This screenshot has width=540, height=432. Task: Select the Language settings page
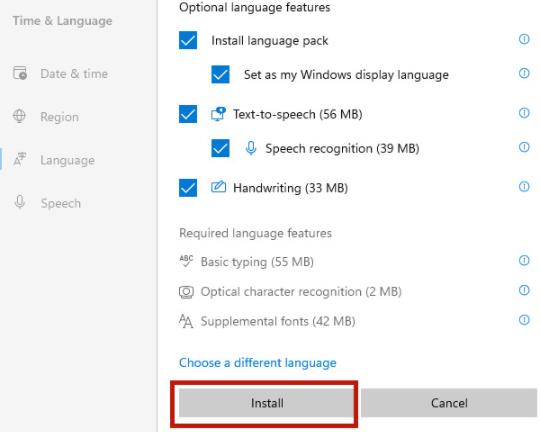pyautogui.click(x=68, y=160)
